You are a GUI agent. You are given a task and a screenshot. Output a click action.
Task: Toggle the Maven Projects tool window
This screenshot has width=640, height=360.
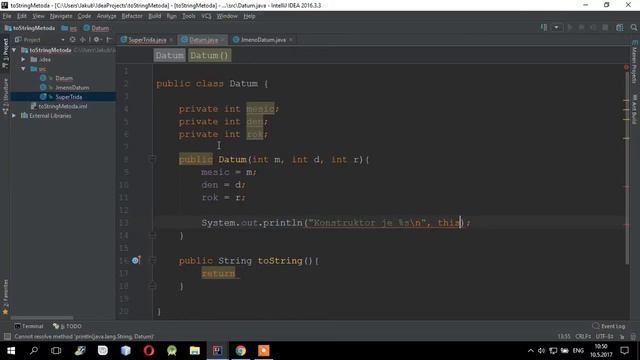pos(635,63)
